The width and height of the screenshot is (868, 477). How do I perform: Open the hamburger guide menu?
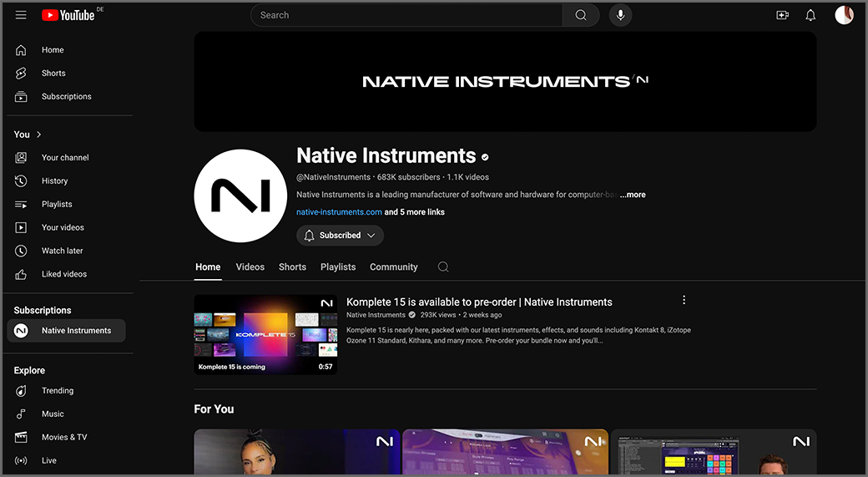[x=21, y=15]
